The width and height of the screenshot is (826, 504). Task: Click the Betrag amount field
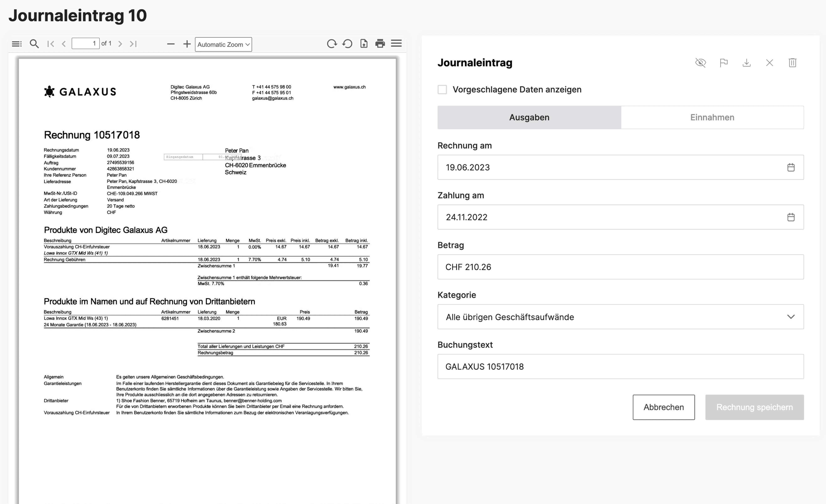pos(621,267)
